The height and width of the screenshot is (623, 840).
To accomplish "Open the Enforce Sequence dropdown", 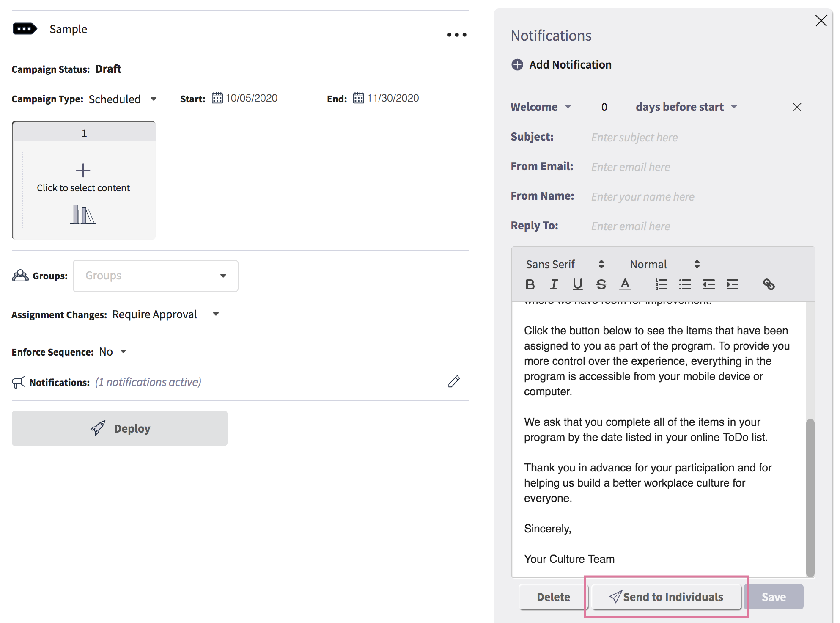I will tap(113, 352).
